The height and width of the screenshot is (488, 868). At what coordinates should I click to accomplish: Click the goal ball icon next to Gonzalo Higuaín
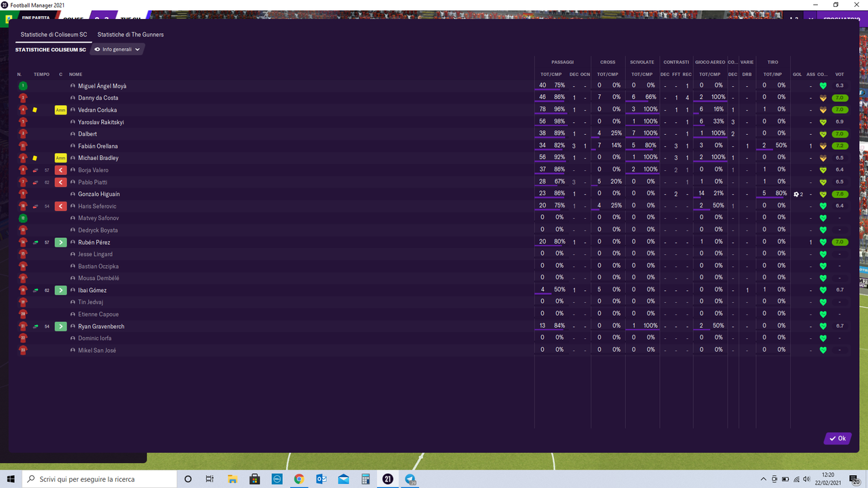(x=794, y=194)
